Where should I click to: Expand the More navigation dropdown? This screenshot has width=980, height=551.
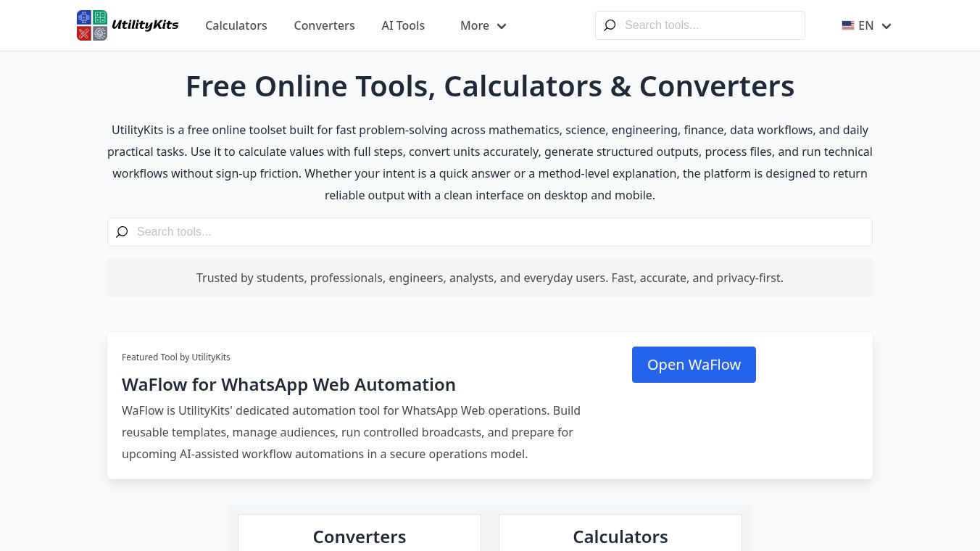483,25
